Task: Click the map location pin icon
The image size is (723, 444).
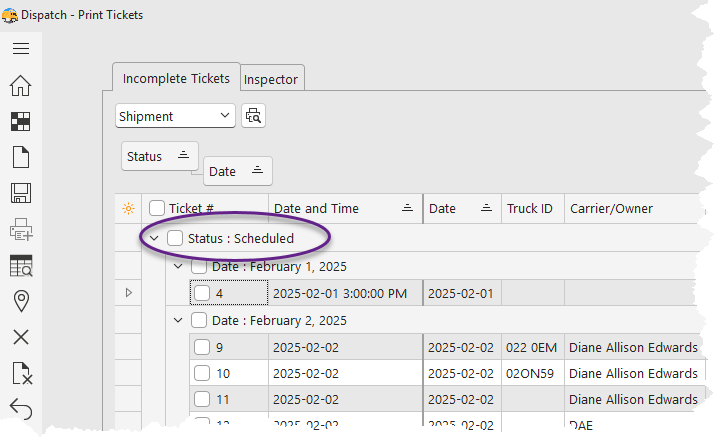Action: 20,301
